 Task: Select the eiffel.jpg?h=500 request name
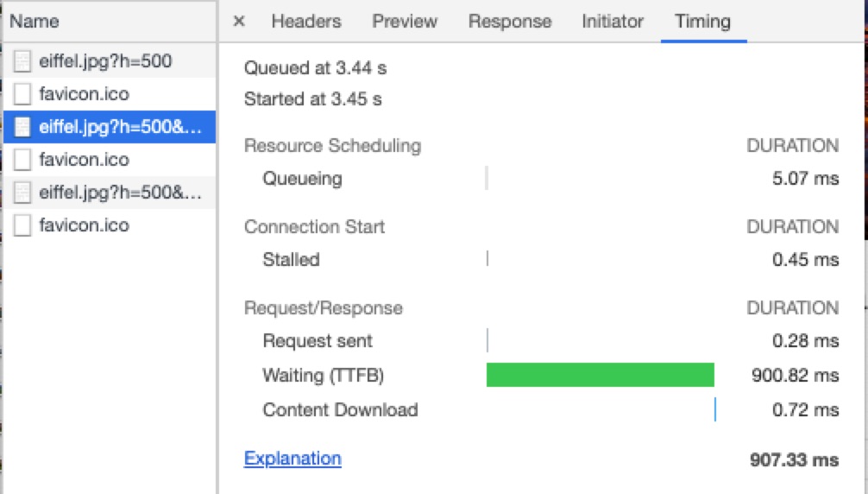tap(105, 61)
